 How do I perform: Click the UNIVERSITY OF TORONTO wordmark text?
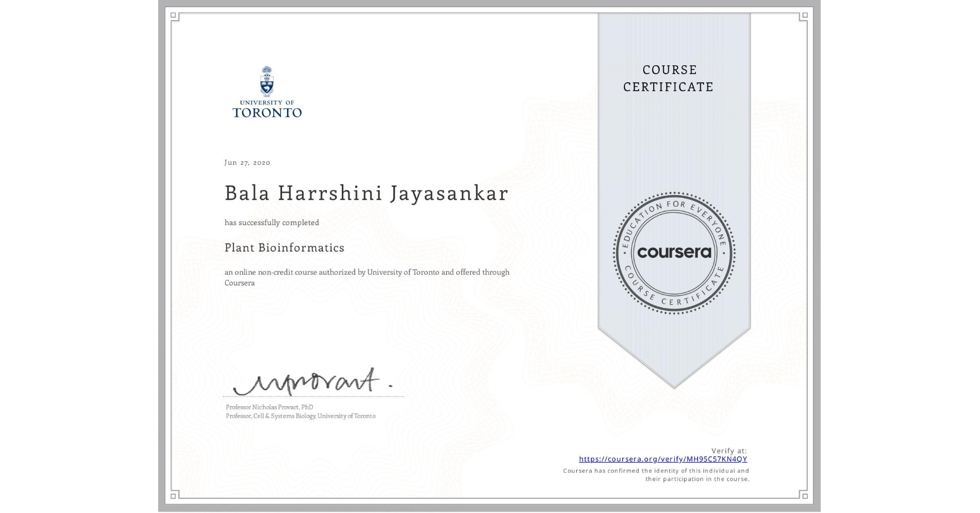point(267,109)
